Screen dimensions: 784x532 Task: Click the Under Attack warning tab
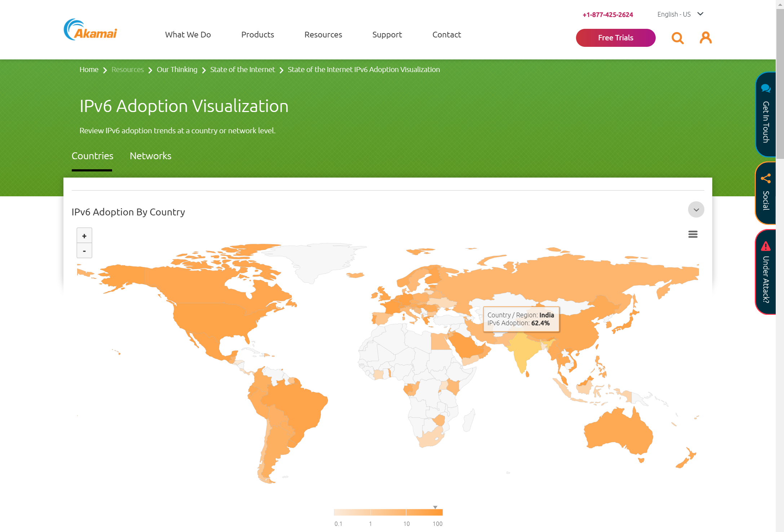pos(766,272)
